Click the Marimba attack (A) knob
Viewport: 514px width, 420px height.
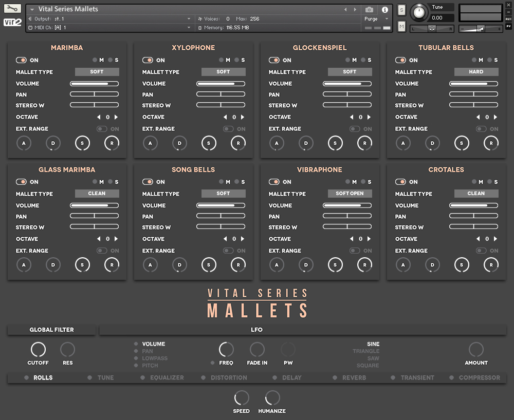[x=24, y=143]
